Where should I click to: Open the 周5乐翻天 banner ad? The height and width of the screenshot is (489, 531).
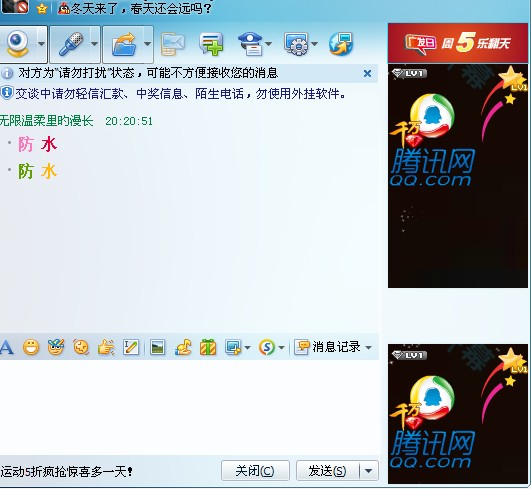tap(458, 43)
